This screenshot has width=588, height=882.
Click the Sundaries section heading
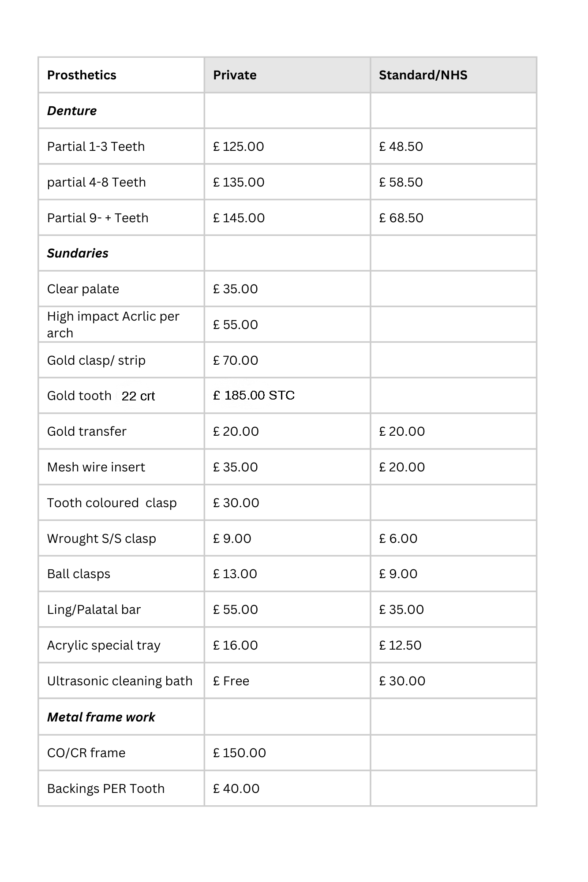pyautogui.click(x=78, y=253)
